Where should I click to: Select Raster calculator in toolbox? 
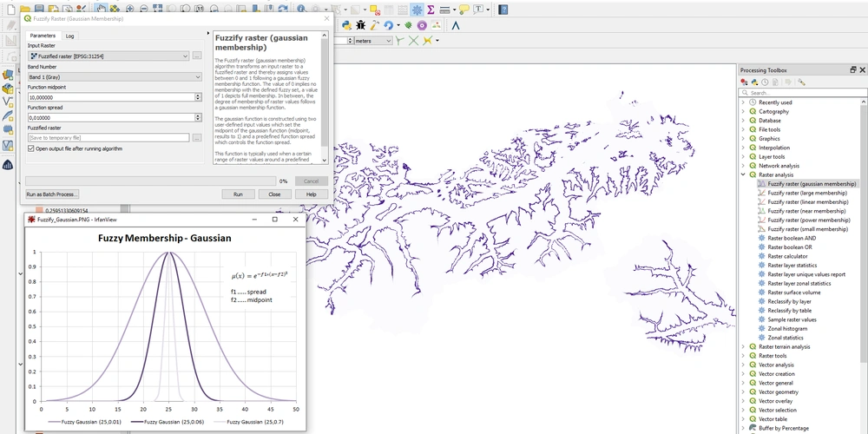click(787, 256)
